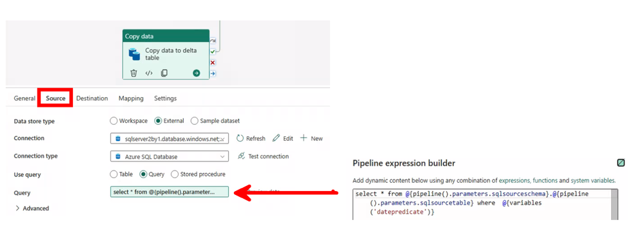Select the grey On skip connector arrow
The width and height of the screenshot is (644, 240).
tap(213, 41)
